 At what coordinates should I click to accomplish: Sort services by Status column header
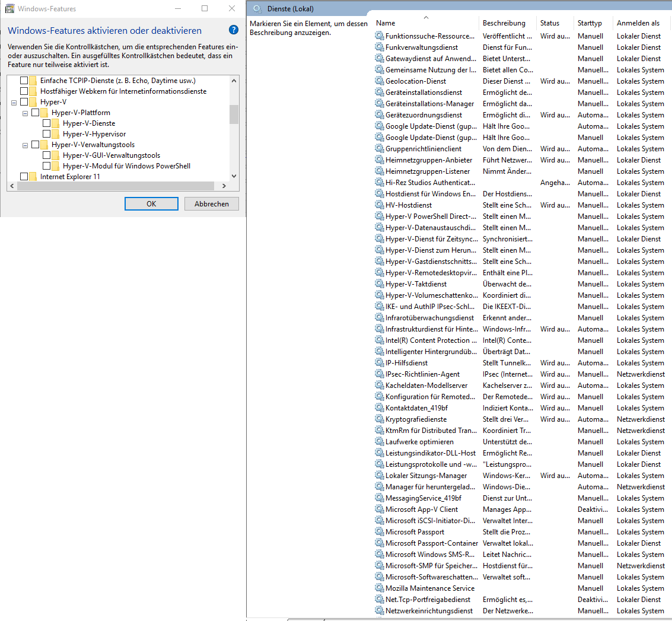[555, 23]
